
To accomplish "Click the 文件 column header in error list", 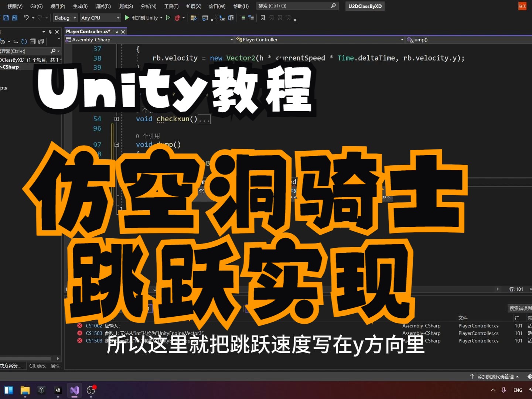I will click(x=463, y=318).
